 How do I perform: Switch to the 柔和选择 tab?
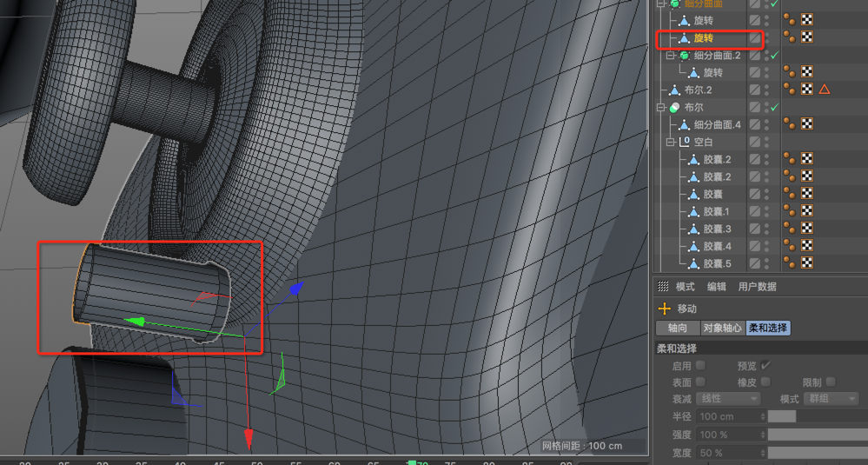[x=768, y=328]
